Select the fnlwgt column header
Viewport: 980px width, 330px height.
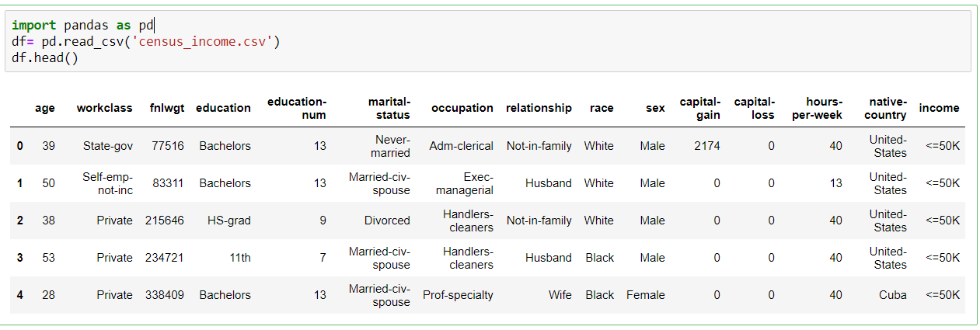click(167, 108)
